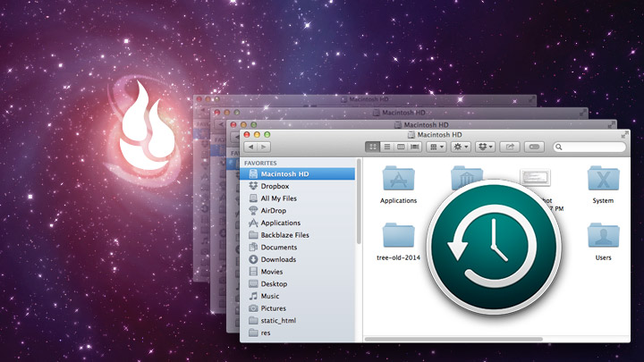This screenshot has width=644, height=362.
Task: Open the gear Action menu
Action: 461,147
